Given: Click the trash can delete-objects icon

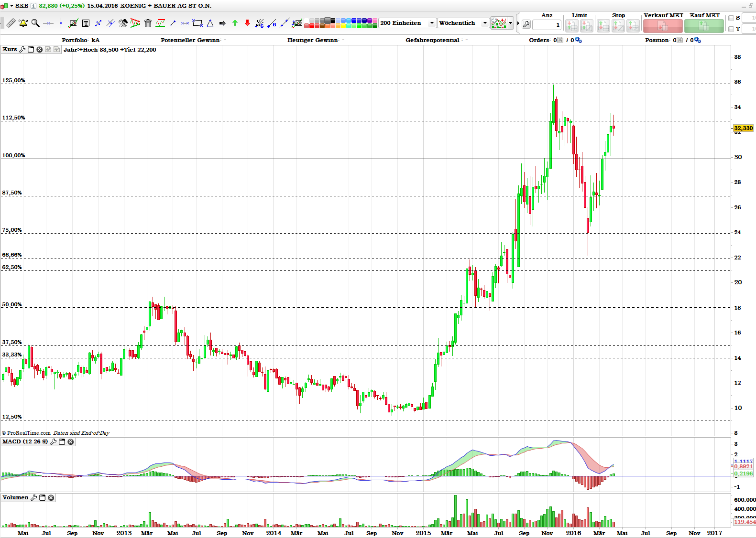Looking at the screenshot, I should pyautogui.click(x=148, y=23).
